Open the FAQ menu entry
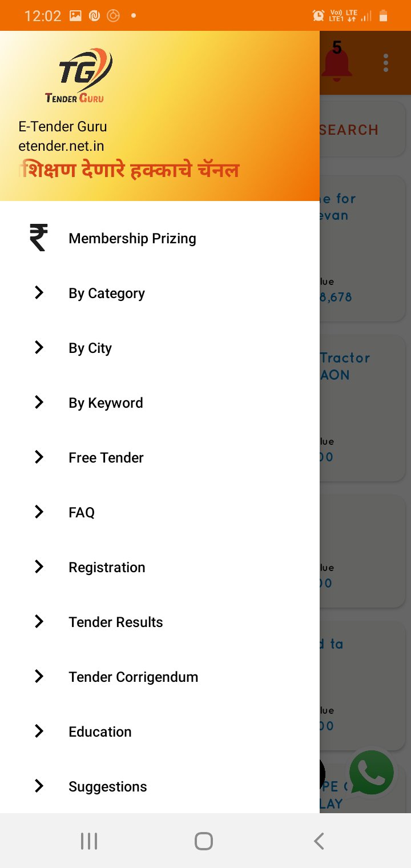411x868 pixels. click(x=82, y=512)
